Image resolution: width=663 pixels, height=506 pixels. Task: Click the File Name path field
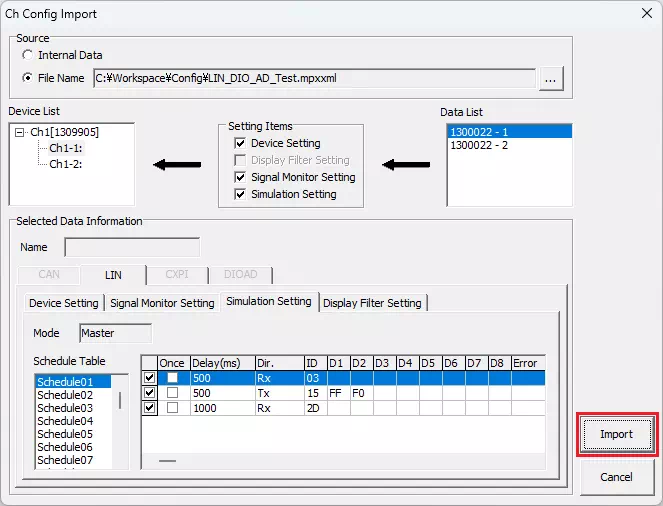[x=314, y=78]
